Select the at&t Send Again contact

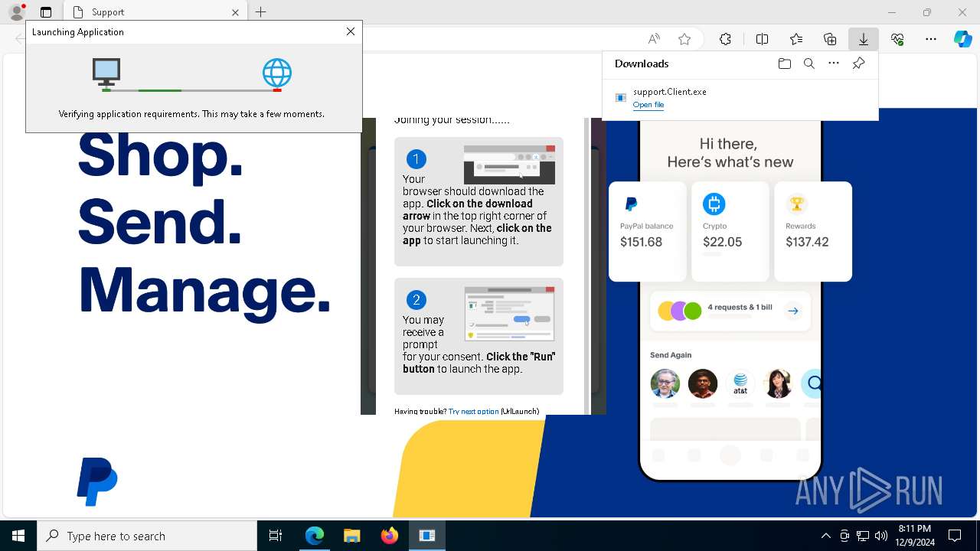click(740, 383)
